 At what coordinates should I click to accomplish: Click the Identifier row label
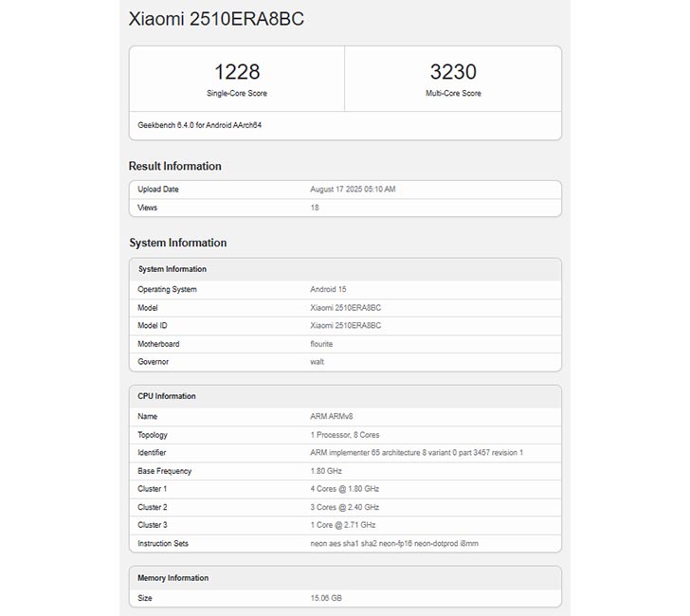(x=152, y=452)
